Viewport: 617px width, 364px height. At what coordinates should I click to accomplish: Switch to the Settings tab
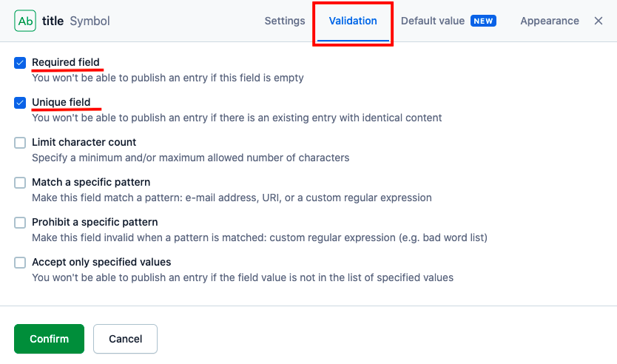tap(285, 21)
